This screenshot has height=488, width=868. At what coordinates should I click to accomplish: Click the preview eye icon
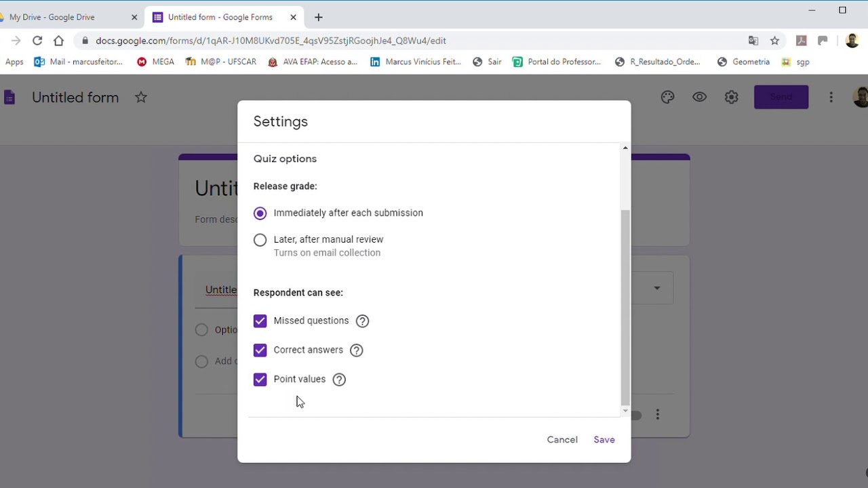pyautogui.click(x=699, y=98)
